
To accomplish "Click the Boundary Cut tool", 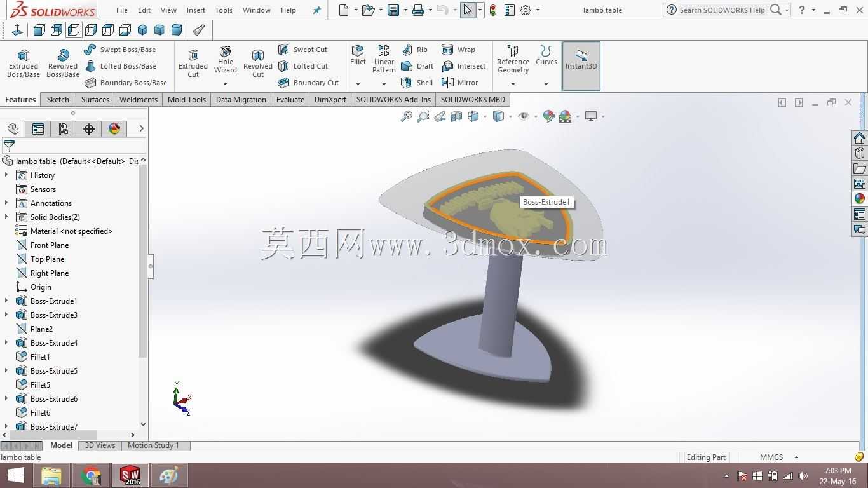I will click(308, 83).
